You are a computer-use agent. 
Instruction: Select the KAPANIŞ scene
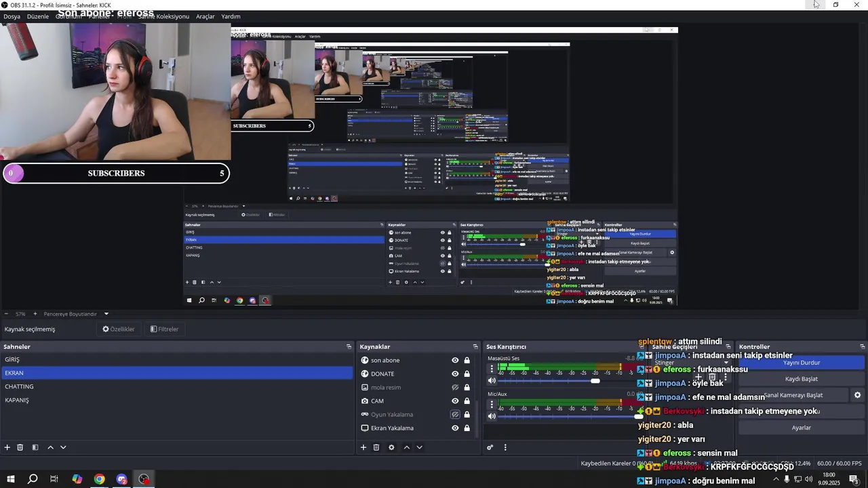[176, 400]
